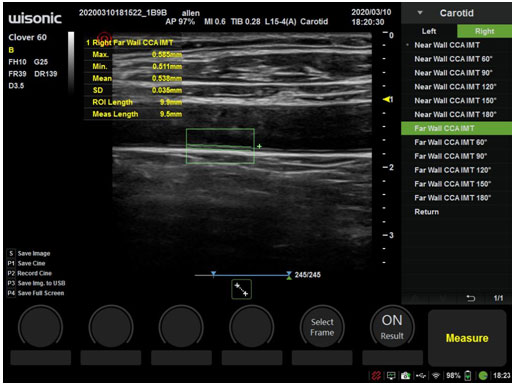Select the Right side toggle
Screen dimensions: 514x385
(484, 31)
